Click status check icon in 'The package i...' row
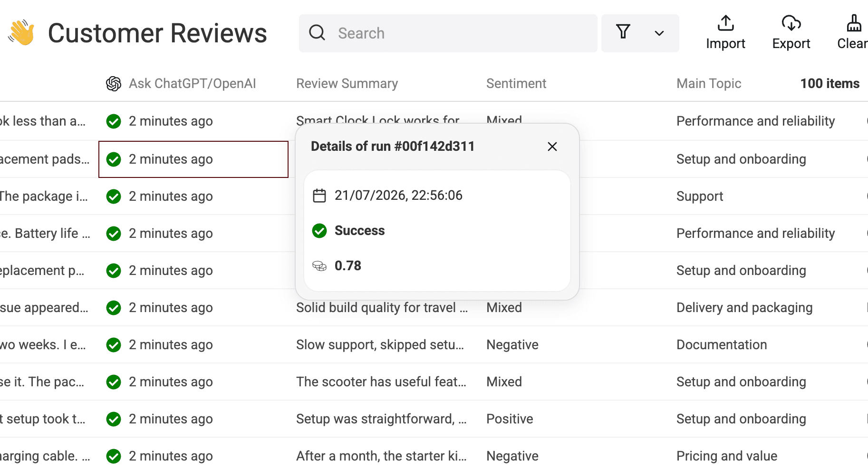This screenshot has height=471, width=868. (x=114, y=196)
